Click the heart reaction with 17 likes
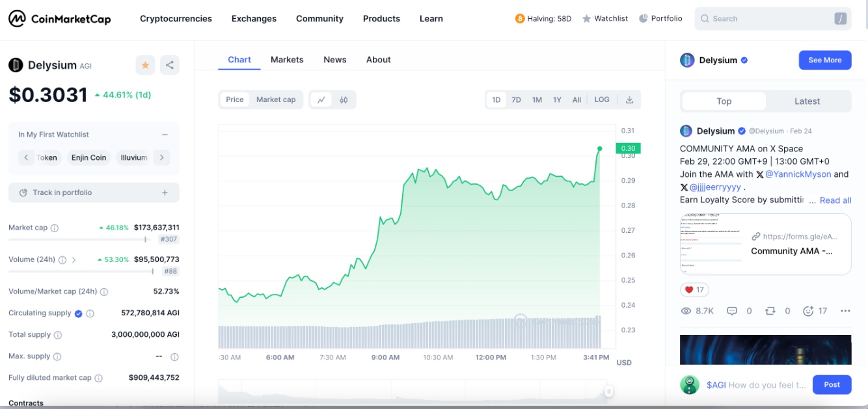 pyautogui.click(x=694, y=289)
